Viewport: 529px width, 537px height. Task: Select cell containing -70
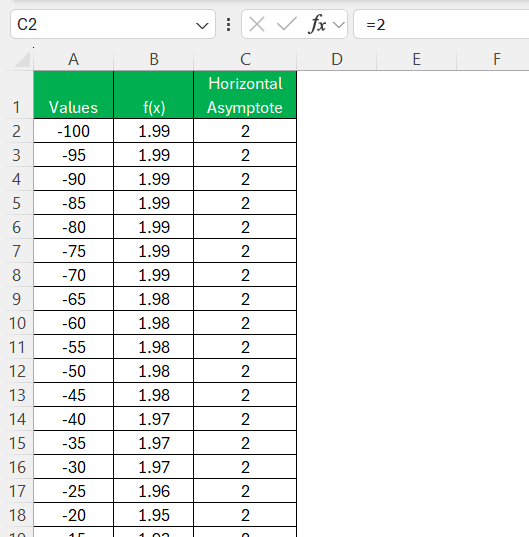pos(74,275)
